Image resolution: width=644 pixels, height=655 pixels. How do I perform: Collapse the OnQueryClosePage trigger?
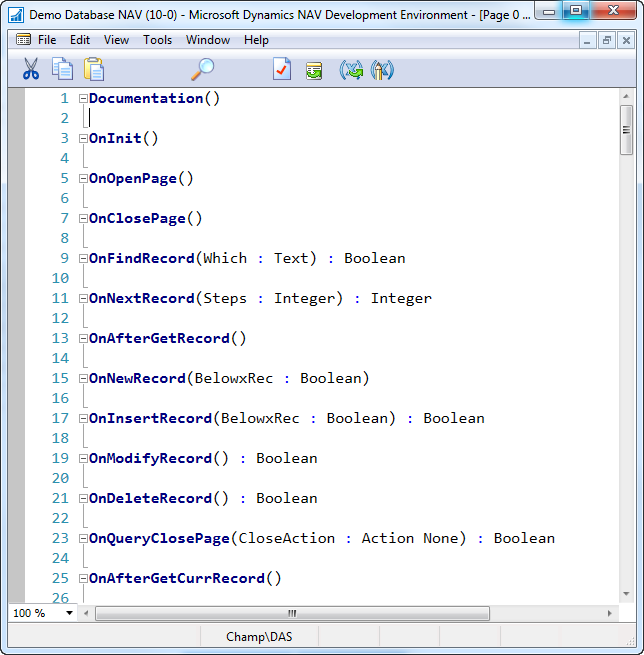[84, 538]
